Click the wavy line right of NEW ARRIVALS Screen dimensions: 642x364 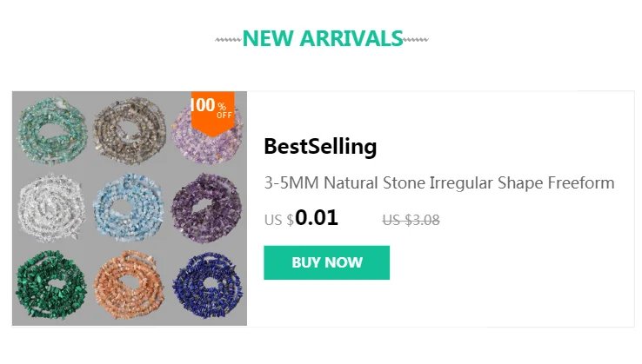coord(416,39)
